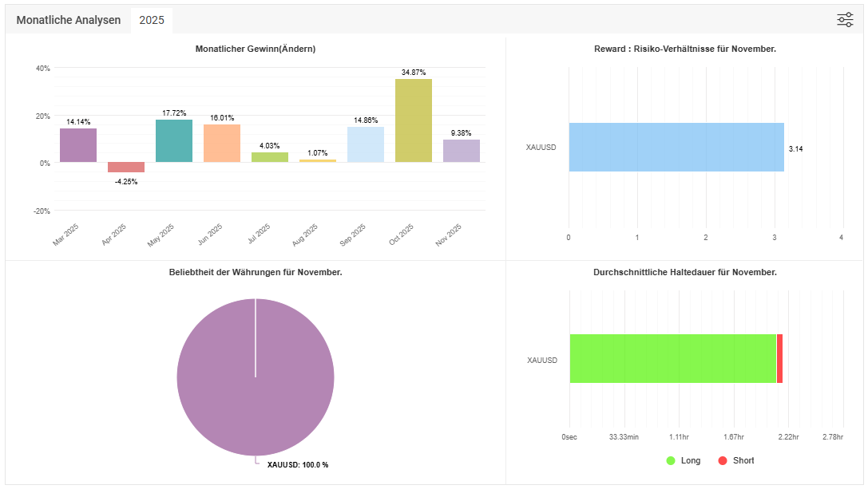Open the chart filter settings icon
This screenshot has height=489, width=868.
pyautogui.click(x=845, y=20)
